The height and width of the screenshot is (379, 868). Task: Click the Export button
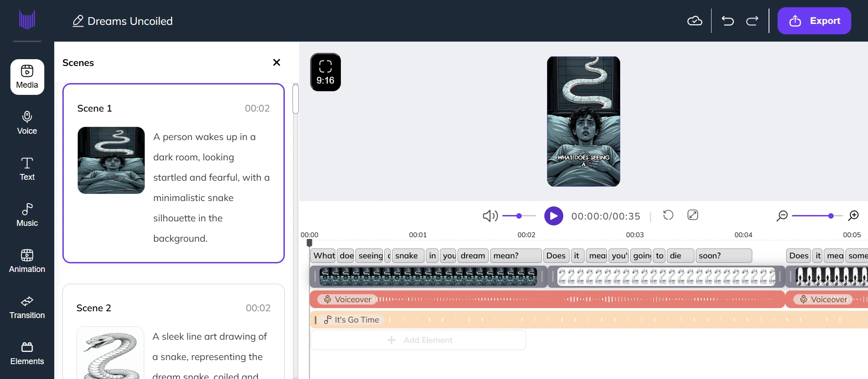(814, 21)
